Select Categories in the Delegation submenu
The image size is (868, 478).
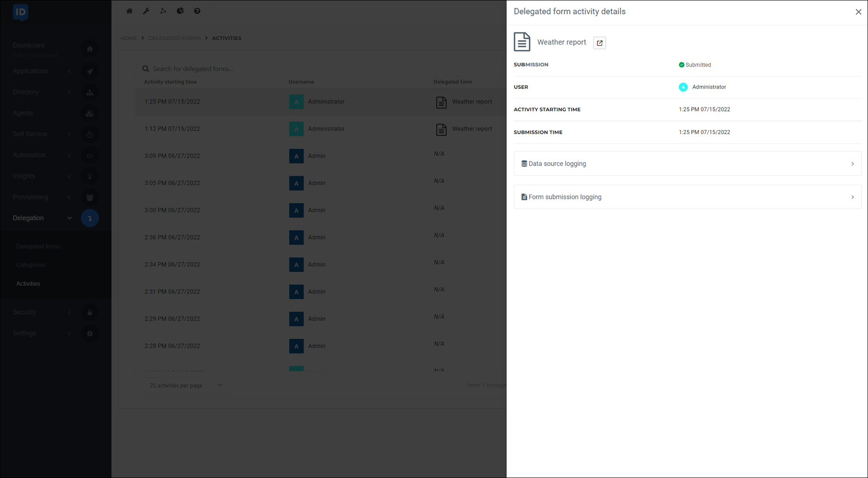[x=30, y=265]
